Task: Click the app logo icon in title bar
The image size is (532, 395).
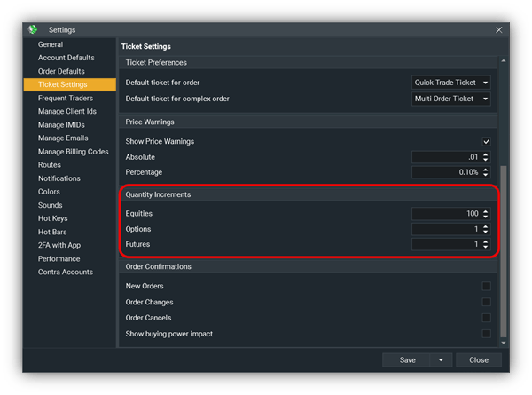Action: [34, 29]
